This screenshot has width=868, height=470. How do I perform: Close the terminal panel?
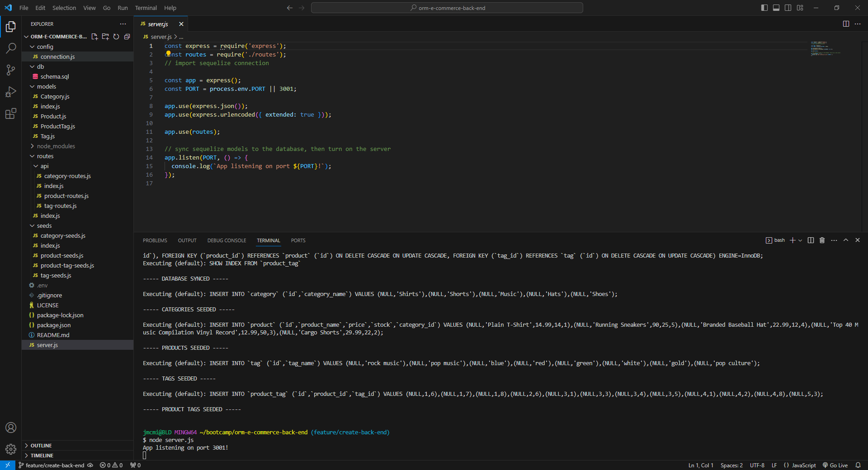coord(858,240)
